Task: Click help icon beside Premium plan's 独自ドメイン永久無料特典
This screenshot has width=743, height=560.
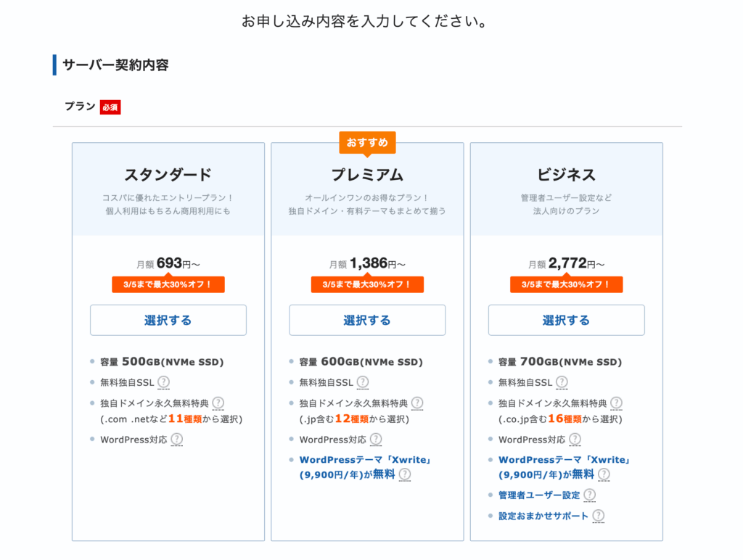Action: point(417,403)
